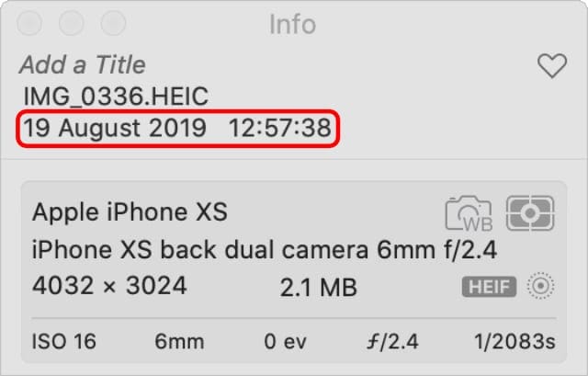Click the Add a Title field
Screen dimensions: 588x376
coord(83,64)
